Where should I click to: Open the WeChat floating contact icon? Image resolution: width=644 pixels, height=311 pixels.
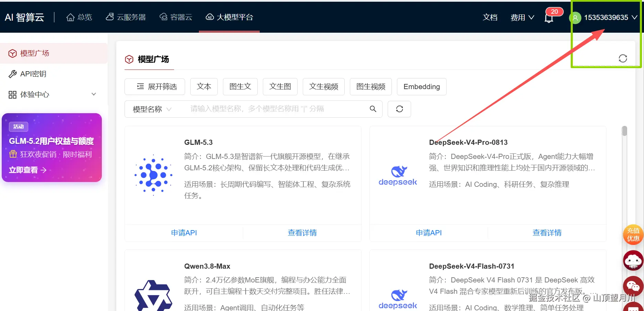(633, 286)
